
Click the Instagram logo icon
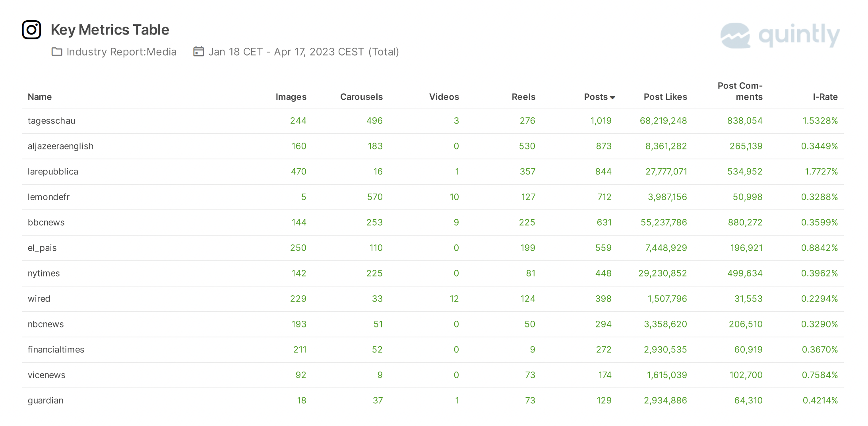(x=31, y=30)
